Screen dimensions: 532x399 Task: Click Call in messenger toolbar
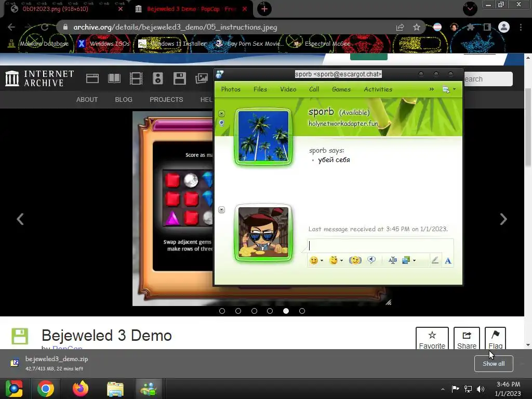point(314,89)
